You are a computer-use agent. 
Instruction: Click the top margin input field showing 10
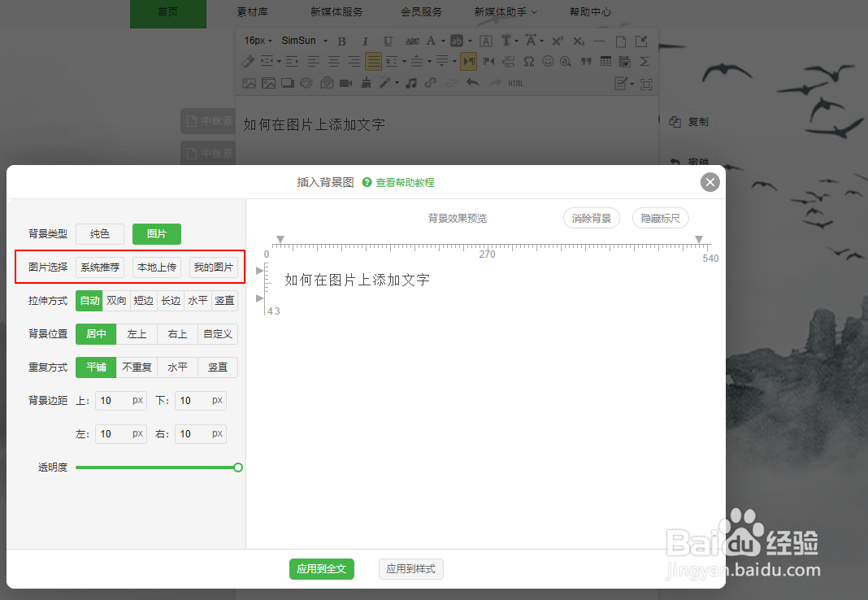[120, 400]
